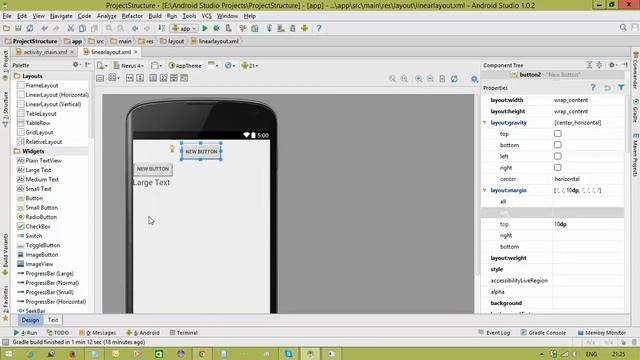The height and width of the screenshot is (360, 640).
Task: Open the Component Tree gear dropdown
Action: pos(613,65)
